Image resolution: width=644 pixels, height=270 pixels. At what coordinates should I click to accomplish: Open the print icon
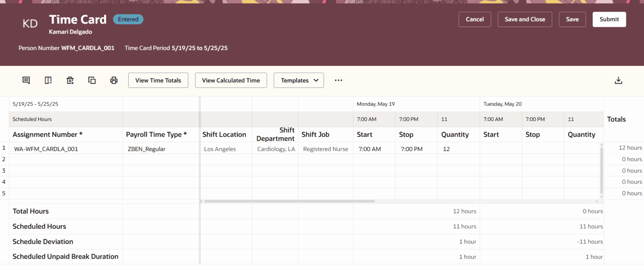click(x=114, y=80)
